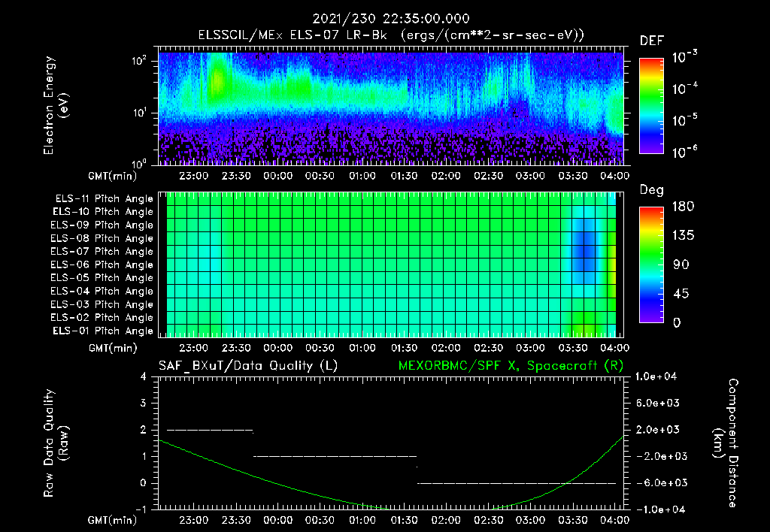The width and height of the screenshot is (770, 532).
Task: Select the 'ELS-08 Pitch Angle' row label
Action: [x=102, y=238]
